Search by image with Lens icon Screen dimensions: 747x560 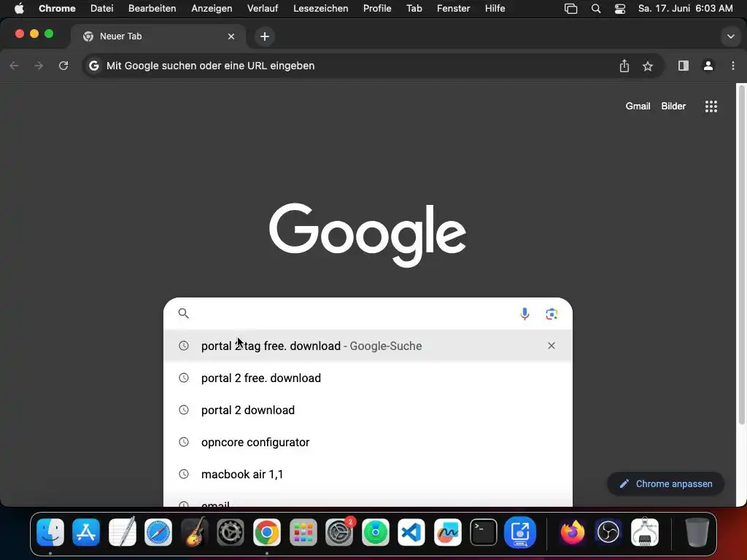pyautogui.click(x=551, y=314)
